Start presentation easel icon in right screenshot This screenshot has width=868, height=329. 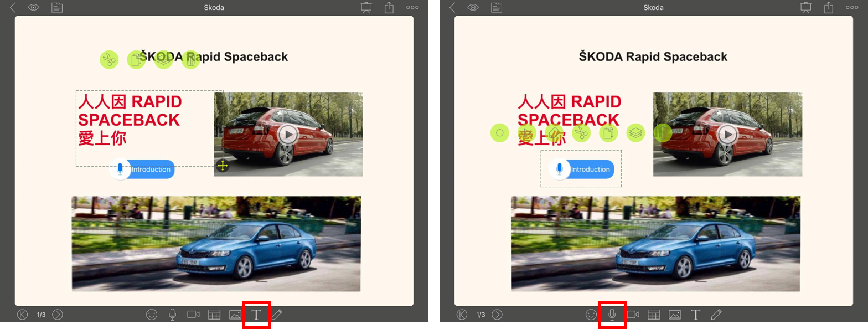tap(805, 7)
